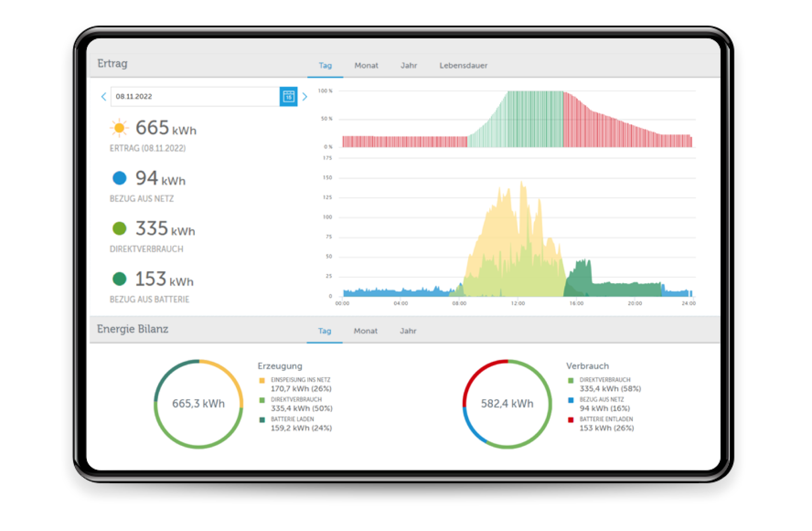Advance to next day with right arrow

tap(305, 97)
